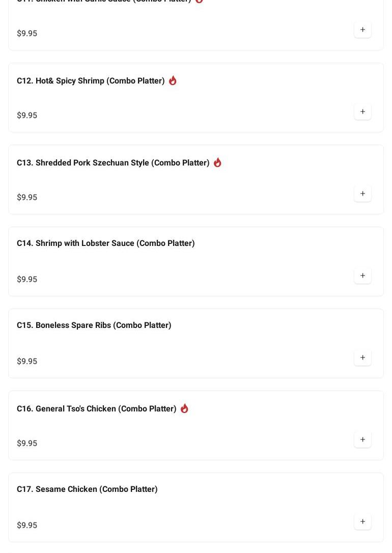Click General Tso's Chicken spicy flame icon
This screenshot has width=392, height=553.
coord(184,408)
